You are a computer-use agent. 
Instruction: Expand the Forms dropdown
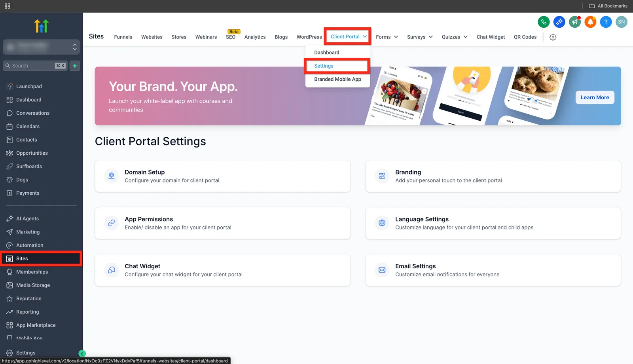coord(387,37)
